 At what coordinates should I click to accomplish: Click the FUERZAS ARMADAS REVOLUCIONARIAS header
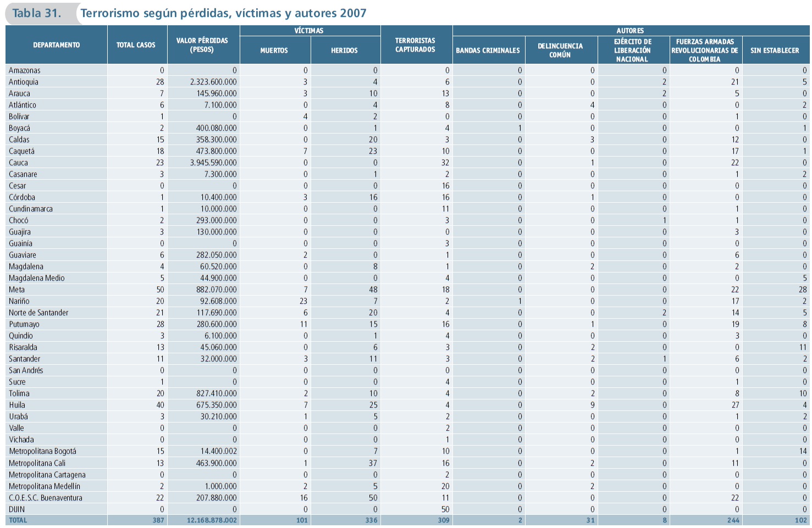[x=705, y=51]
